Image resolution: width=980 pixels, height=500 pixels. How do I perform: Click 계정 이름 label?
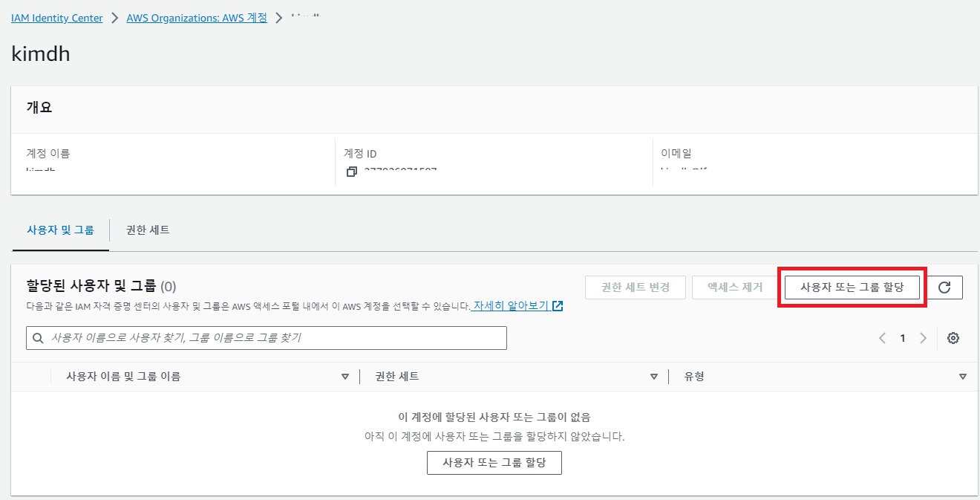click(48, 154)
